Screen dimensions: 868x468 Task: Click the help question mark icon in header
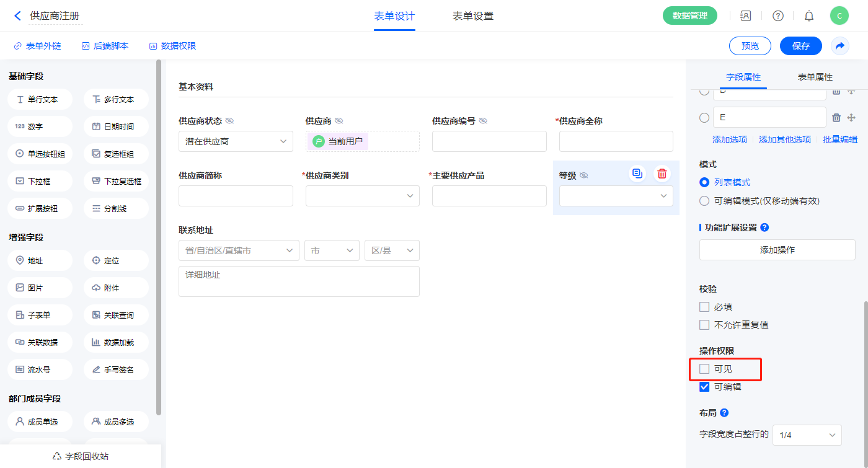(x=777, y=16)
